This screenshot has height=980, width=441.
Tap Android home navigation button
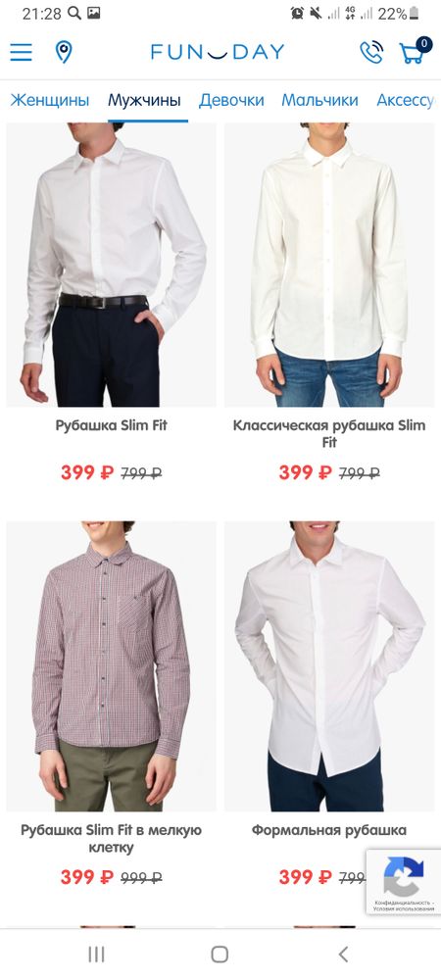tap(220, 954)
